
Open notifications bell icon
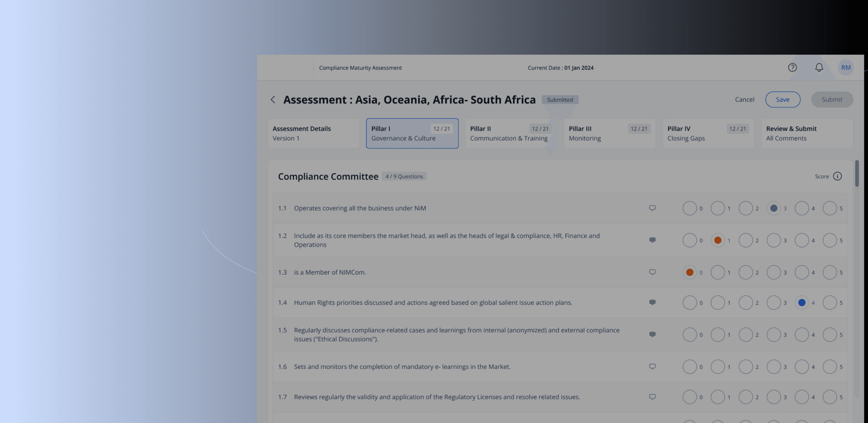pyautogui.click(x=819, y=68)
